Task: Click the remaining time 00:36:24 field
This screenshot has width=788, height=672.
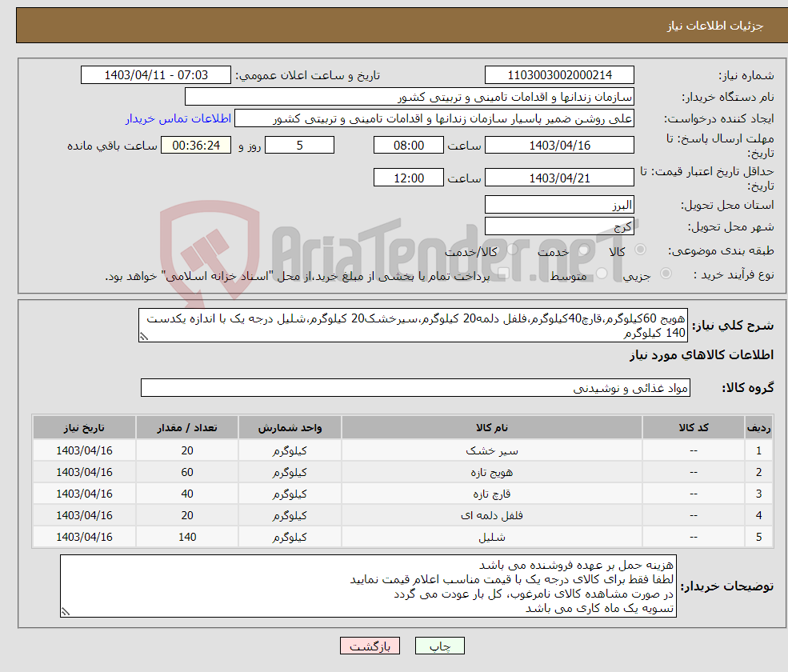Action: [196, 146]
